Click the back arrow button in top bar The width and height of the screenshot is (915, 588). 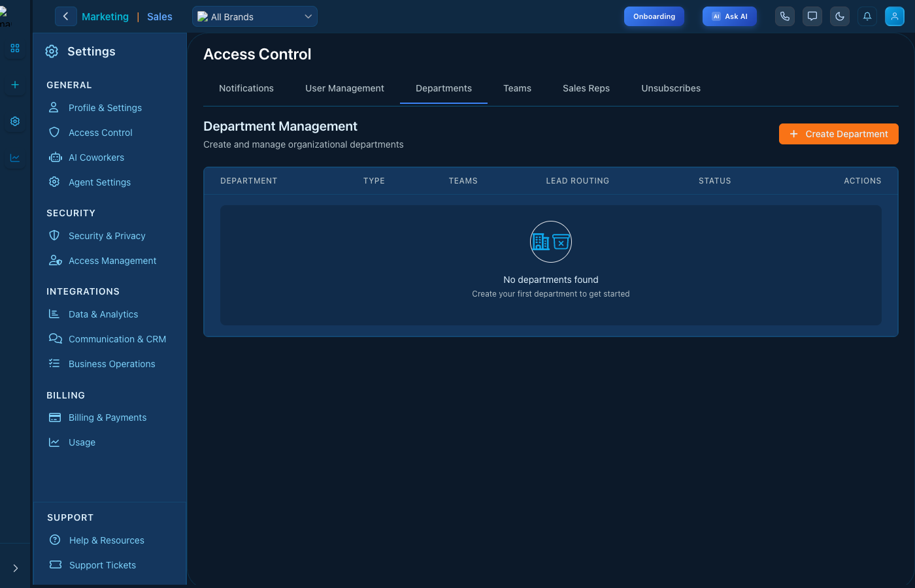click(x=65, y=16)
